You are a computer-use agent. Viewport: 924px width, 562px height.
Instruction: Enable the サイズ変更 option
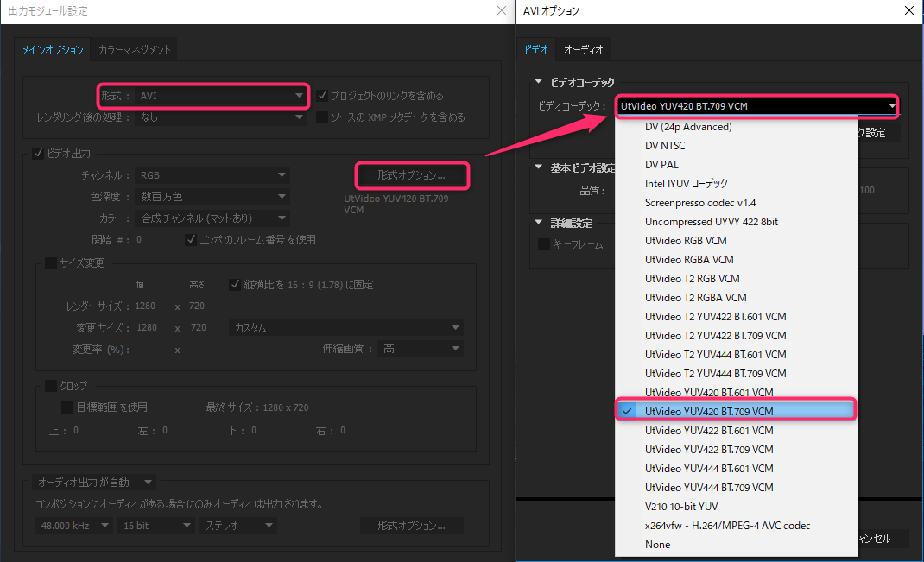(49, 264)
